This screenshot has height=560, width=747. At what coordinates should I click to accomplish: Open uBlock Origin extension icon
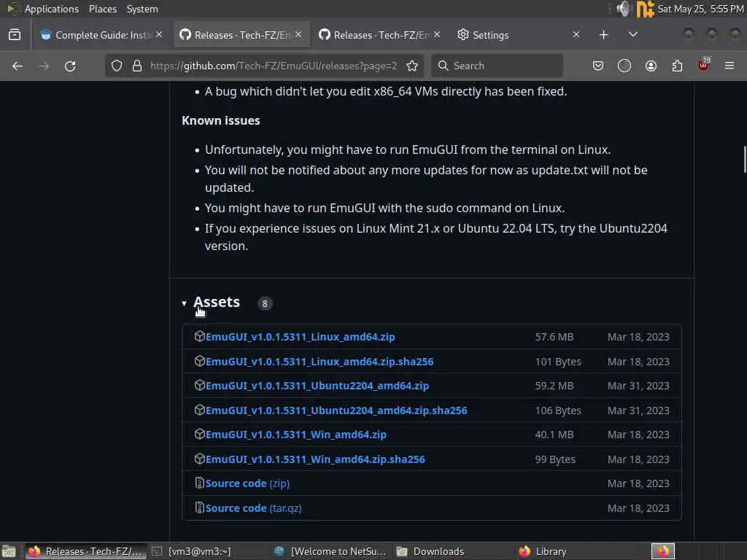[703, 65]
